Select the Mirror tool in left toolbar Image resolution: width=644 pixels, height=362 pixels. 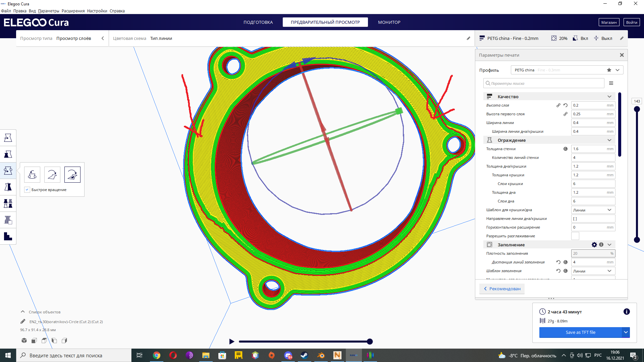coord(8,187)
